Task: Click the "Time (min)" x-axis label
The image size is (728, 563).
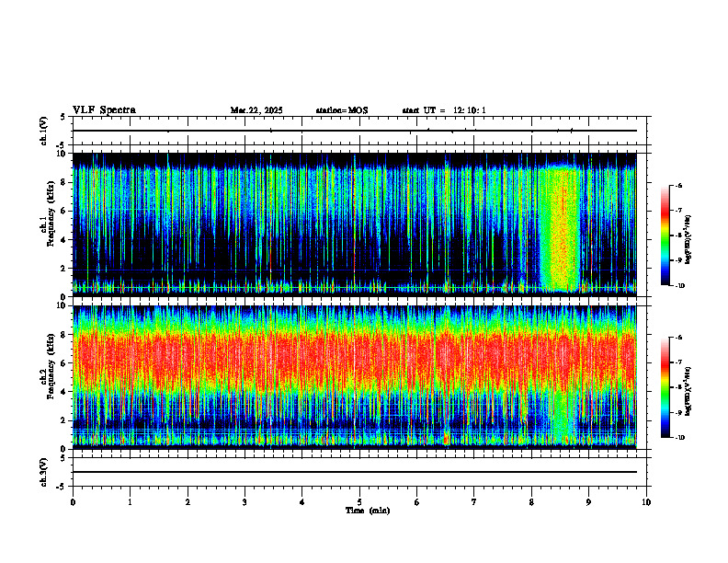Action: (368, 511)
